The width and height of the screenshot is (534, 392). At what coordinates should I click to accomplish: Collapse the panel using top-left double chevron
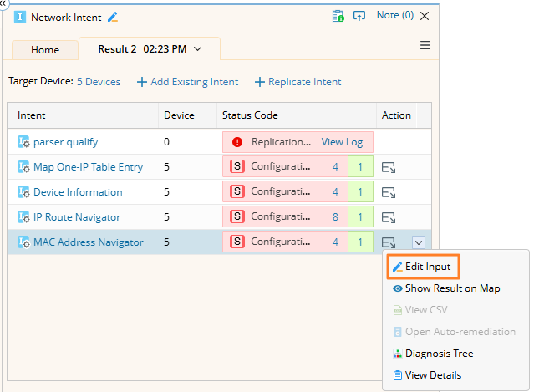pos(3,3)
